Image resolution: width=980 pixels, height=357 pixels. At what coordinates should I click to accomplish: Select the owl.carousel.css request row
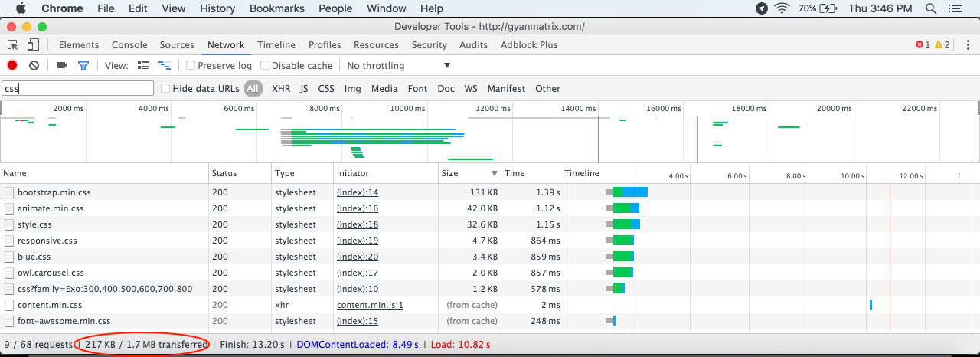pyautogui.click(x=490, y=273)
